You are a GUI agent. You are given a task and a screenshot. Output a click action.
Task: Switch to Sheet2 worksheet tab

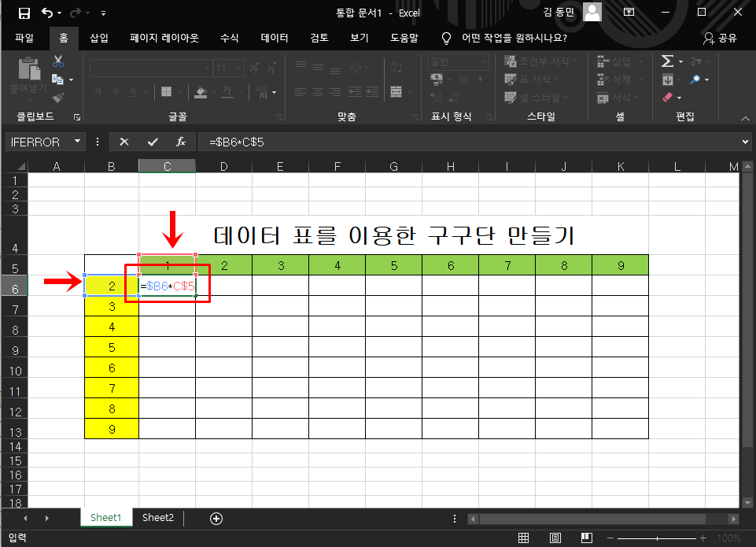[157, 518]
